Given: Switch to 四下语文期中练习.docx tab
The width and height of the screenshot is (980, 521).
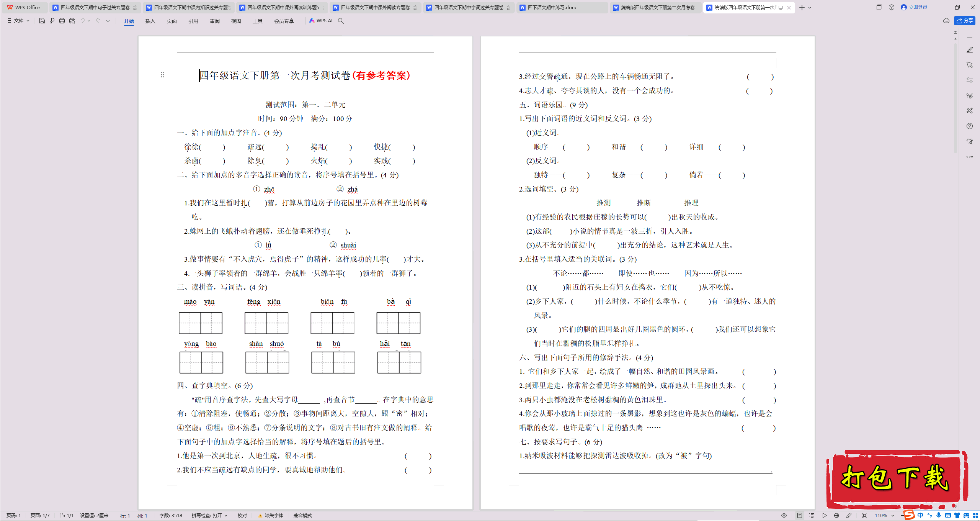Looking at the screenshot, I should tap(562, 7).
